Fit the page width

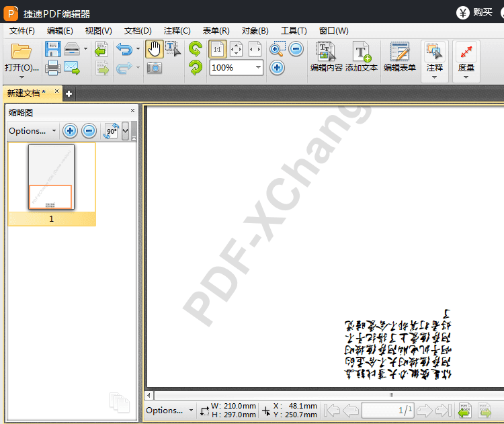(255, 49)
